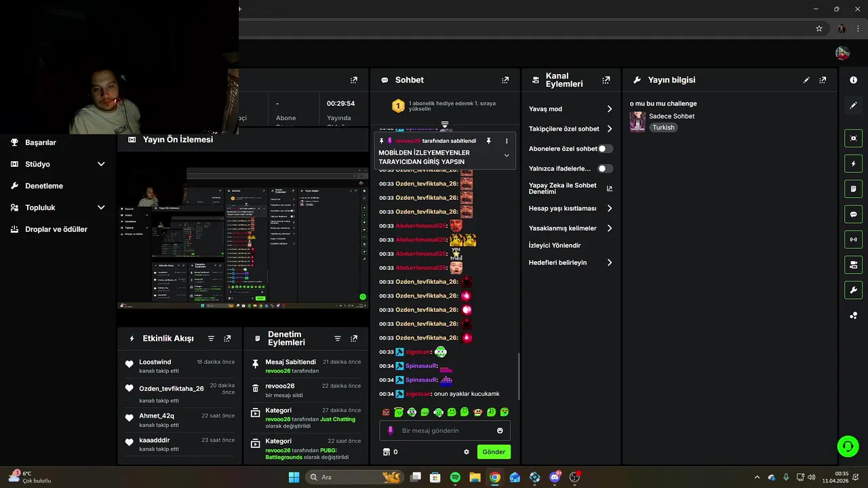This screenshot has width=868, height=488.
Task: Toggle the broadcast signal icon in sidebar
Action: point(853,239)
